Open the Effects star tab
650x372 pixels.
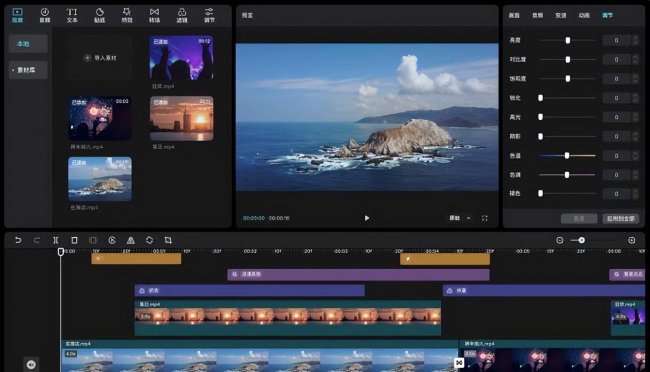pos(127,15)
